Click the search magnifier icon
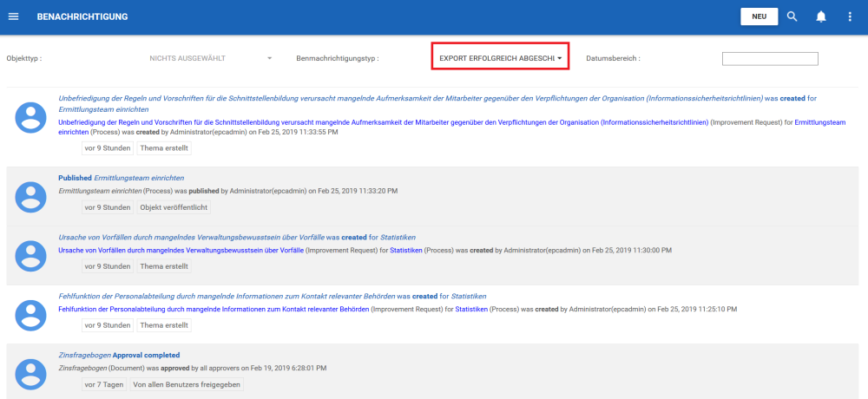The width and height of the screenshot is (868, 399). click(792, 16)
